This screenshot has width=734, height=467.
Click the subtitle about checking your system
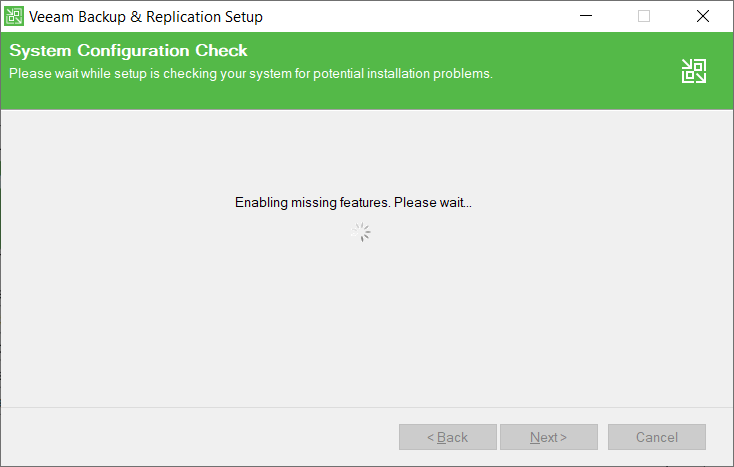click(x=250, y=73)
